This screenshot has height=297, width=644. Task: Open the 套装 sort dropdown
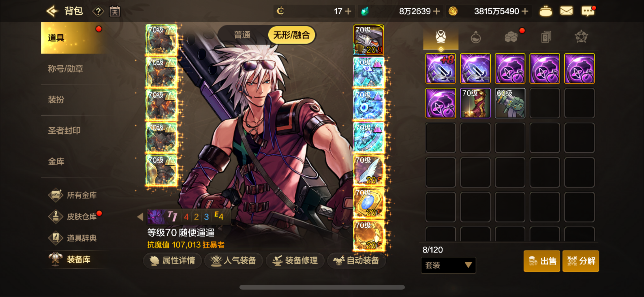point(448,265)
